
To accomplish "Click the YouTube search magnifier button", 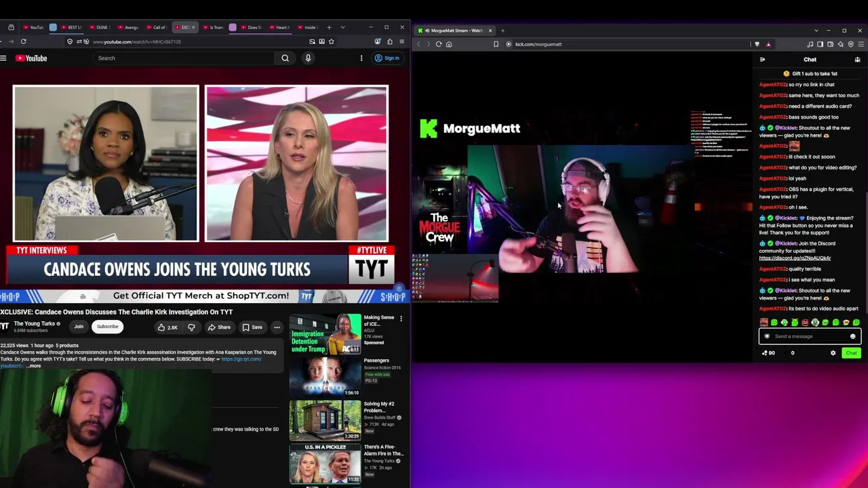I will 285,58.
